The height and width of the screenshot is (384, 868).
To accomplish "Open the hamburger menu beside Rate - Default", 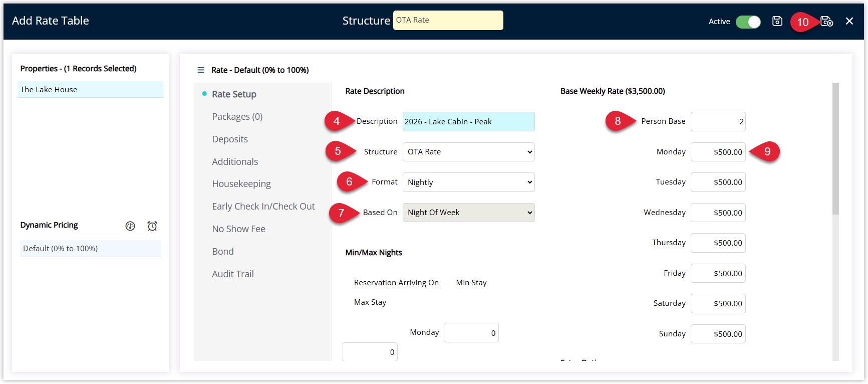I will (x=201, y=70).
